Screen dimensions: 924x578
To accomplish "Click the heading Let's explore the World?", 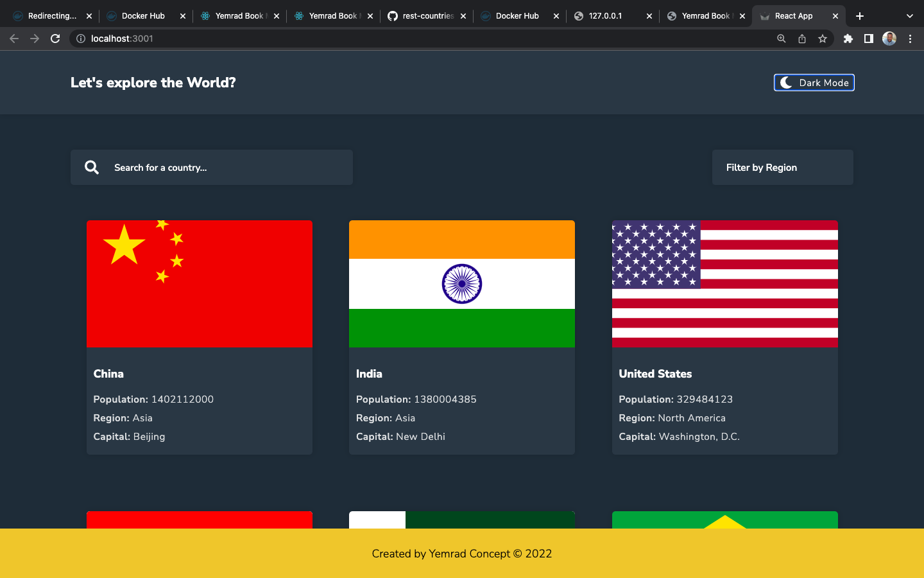I will point(153,82).
